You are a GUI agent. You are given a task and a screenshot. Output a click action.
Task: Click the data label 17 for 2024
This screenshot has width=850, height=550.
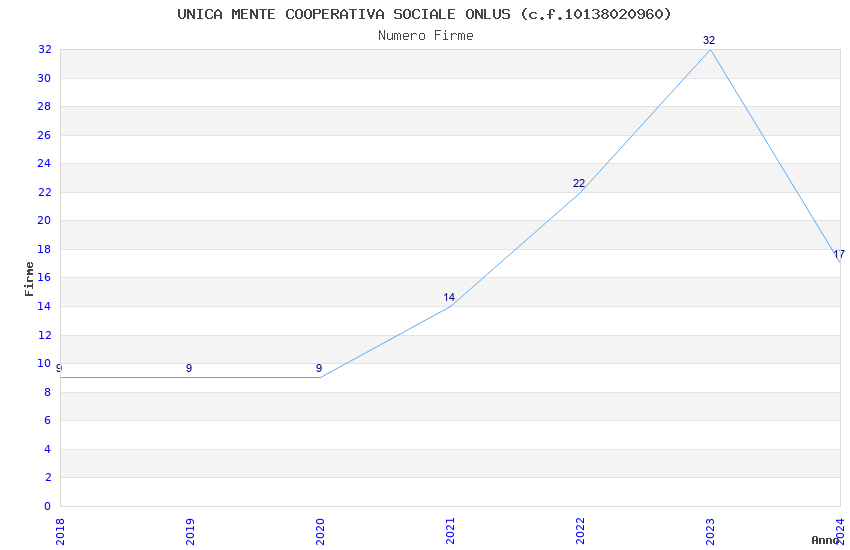pos(839,254)
